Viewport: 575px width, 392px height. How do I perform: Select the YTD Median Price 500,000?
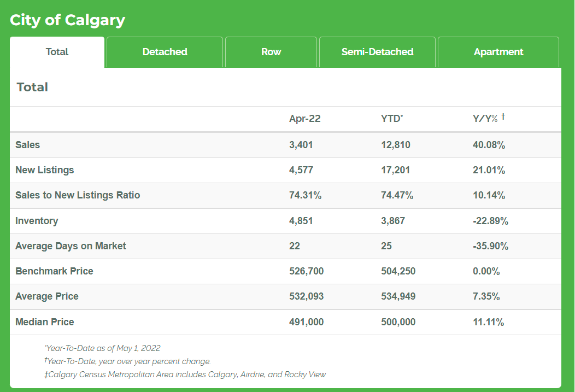tap(398, 322)
